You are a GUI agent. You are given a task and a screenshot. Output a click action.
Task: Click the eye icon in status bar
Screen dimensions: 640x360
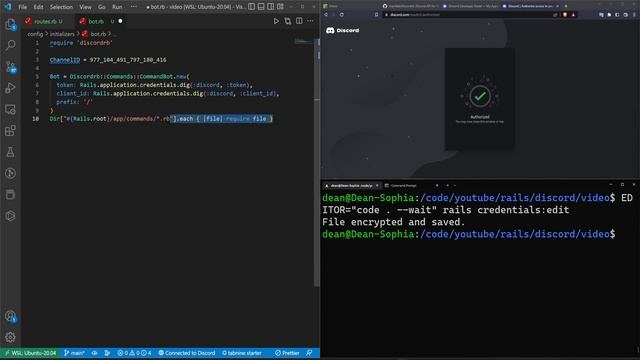click(95, 353)
